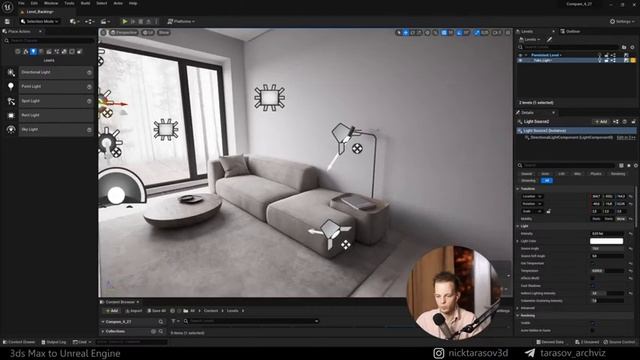
Task: Toggle scale snapping in viewport
Action: 477,33
